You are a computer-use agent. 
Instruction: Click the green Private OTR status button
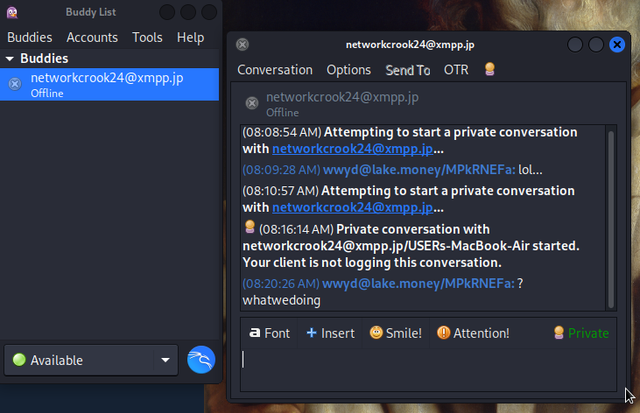tap(581, 333)
